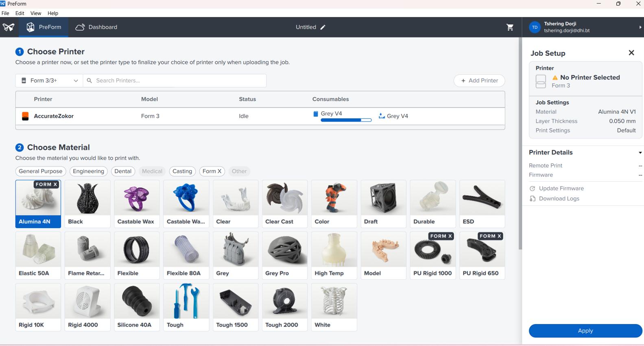Click the Grey V4 cartridge level bar
The image size is (644, 346).
[346, 120]
